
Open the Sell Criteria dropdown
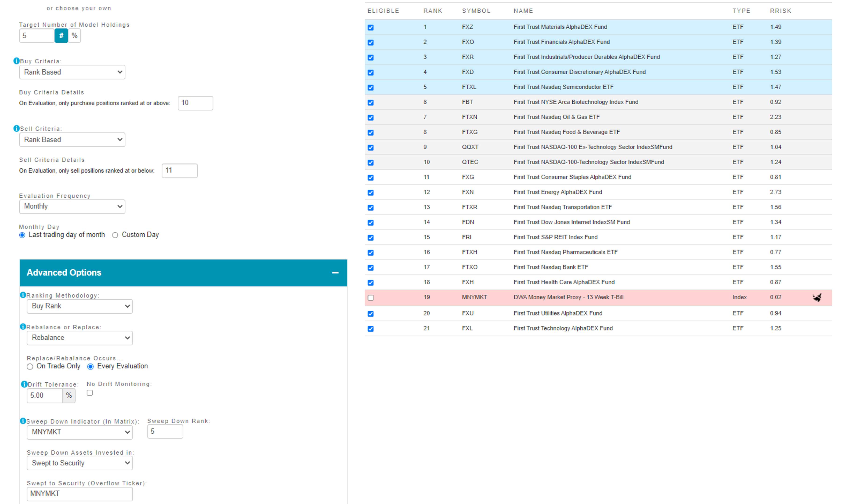[72, 140]
